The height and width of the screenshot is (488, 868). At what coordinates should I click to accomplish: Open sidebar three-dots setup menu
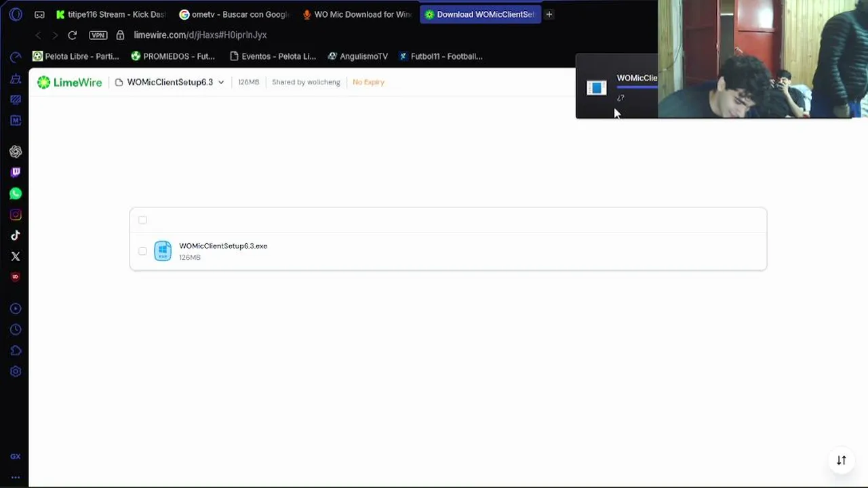click(16, 477)
